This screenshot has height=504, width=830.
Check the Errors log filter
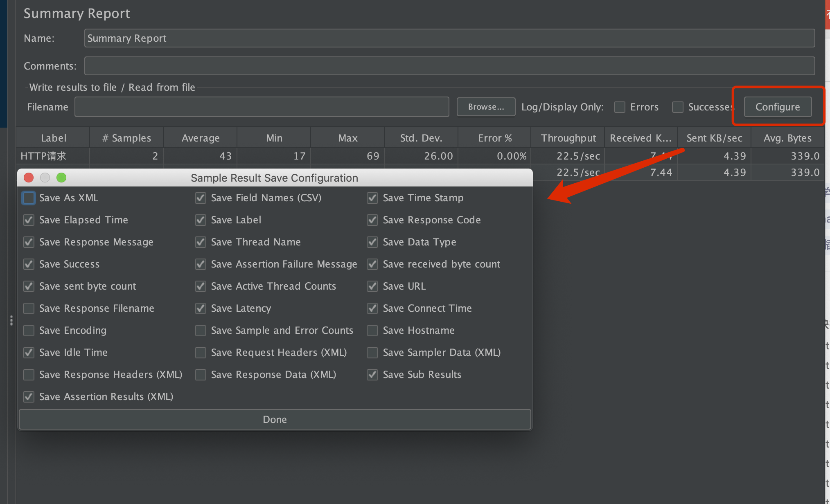[x=620, y=107]
